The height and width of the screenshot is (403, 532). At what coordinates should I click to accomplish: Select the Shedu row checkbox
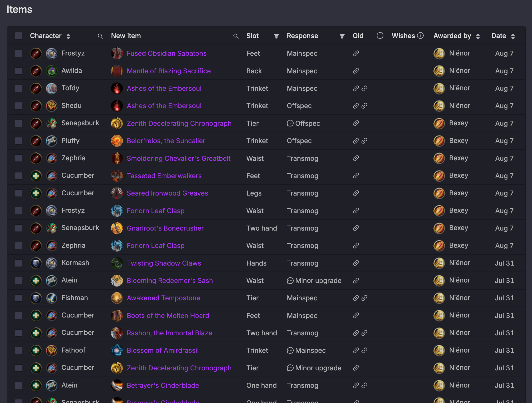(x=19, y=106)
